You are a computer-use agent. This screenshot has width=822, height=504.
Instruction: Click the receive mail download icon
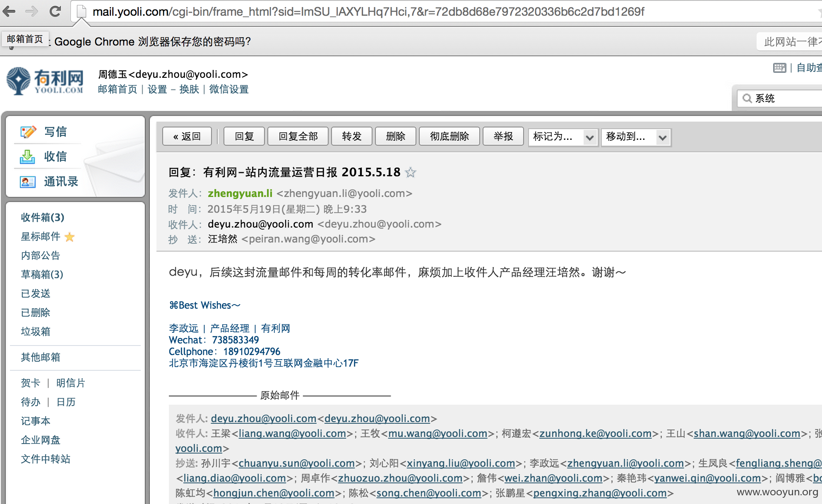[x=27, y=157]
